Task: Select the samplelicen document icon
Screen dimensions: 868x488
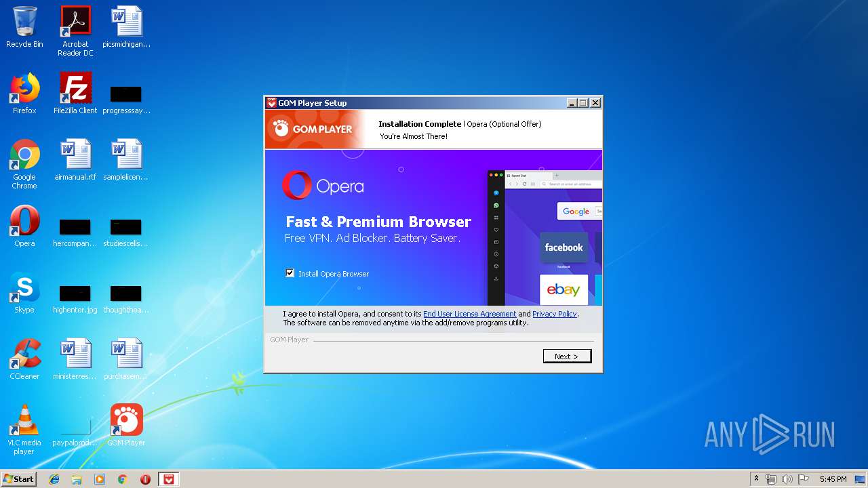Action: tap(127, 160)
